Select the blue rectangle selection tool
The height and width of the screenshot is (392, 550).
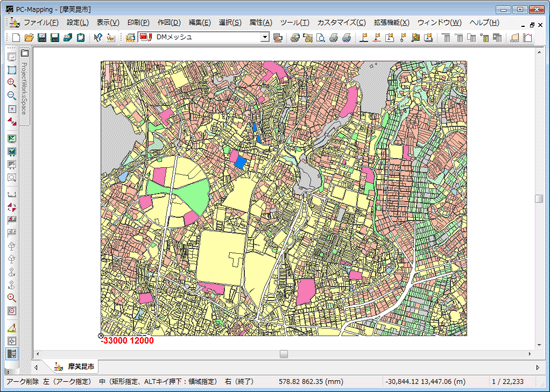point(12,69)
